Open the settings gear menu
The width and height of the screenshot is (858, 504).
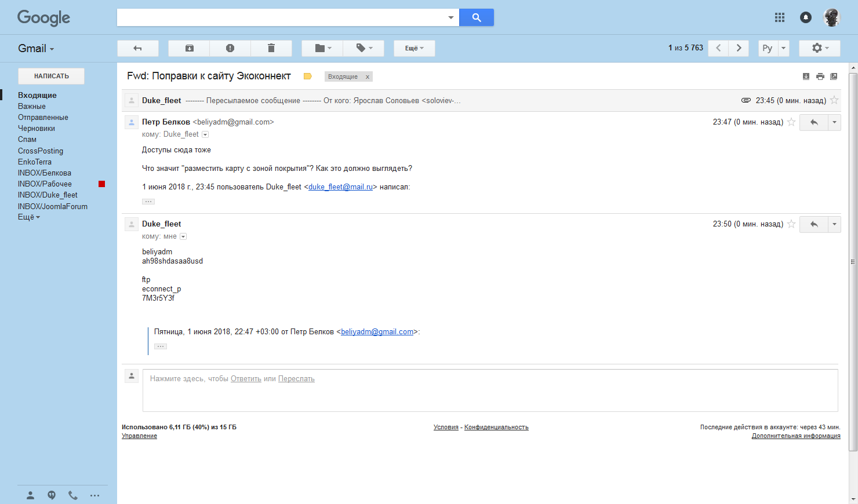pyautogui.click(x=820, y=48)
